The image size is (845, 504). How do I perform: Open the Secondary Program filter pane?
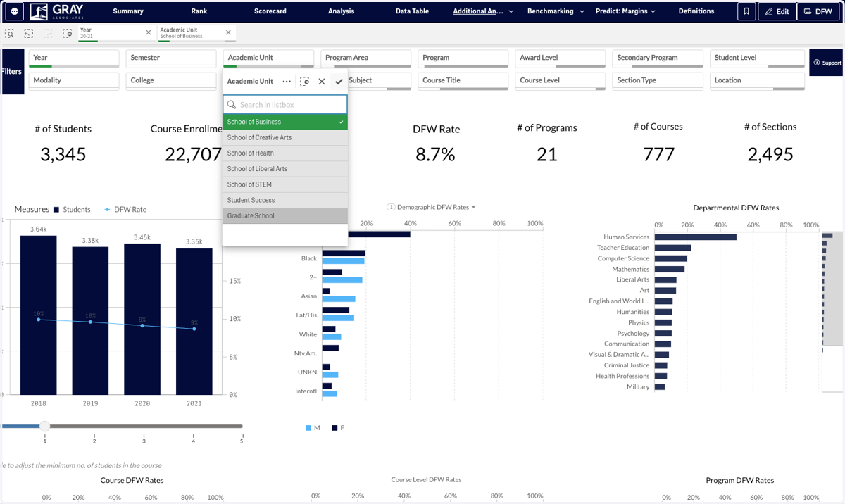pos(658,58)
